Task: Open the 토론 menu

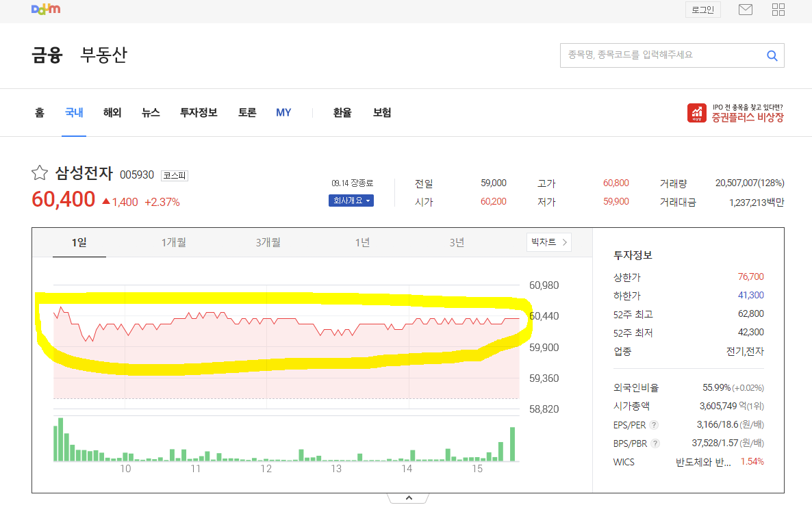Action: (x=247, y=112)
